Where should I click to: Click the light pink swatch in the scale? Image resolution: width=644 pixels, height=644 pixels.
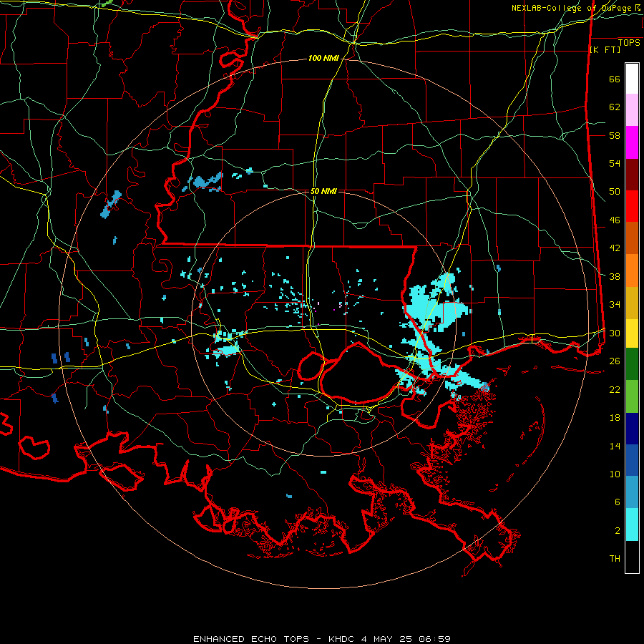(632, 110)
